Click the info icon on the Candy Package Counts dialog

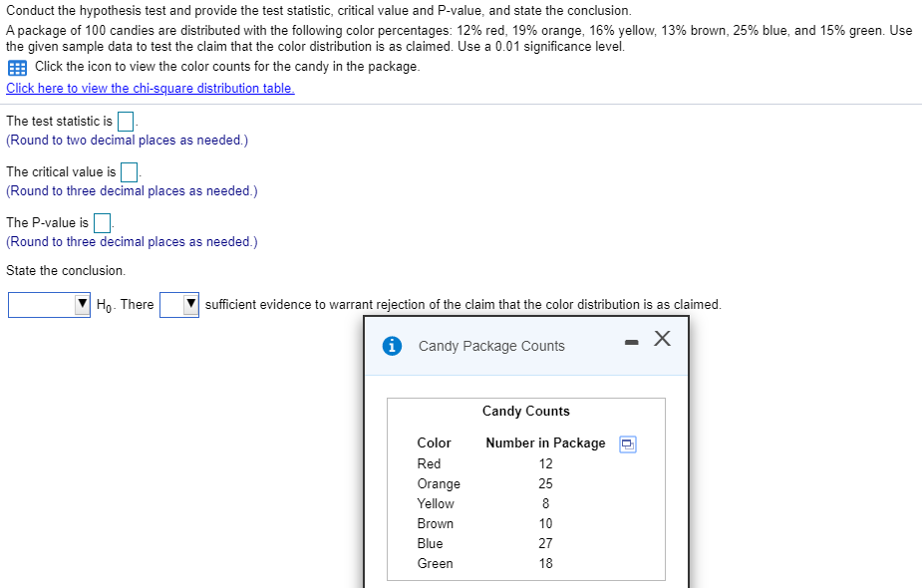point(391,345)
